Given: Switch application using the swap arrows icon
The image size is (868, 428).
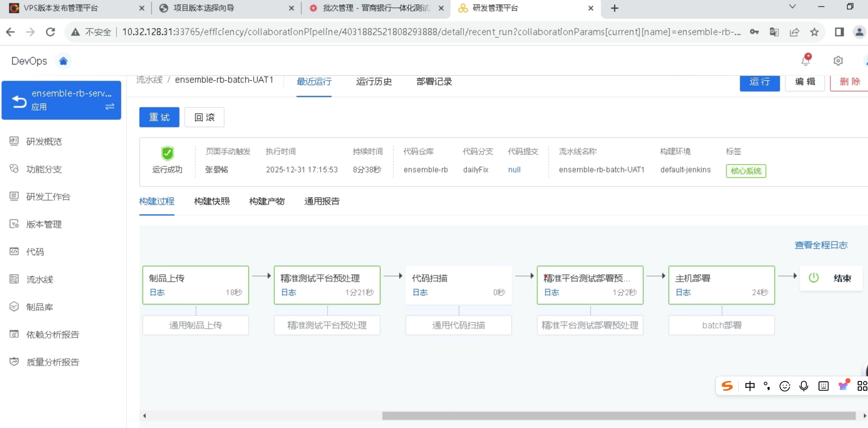Looking at the screenshot, I should (x=110, y=107).
